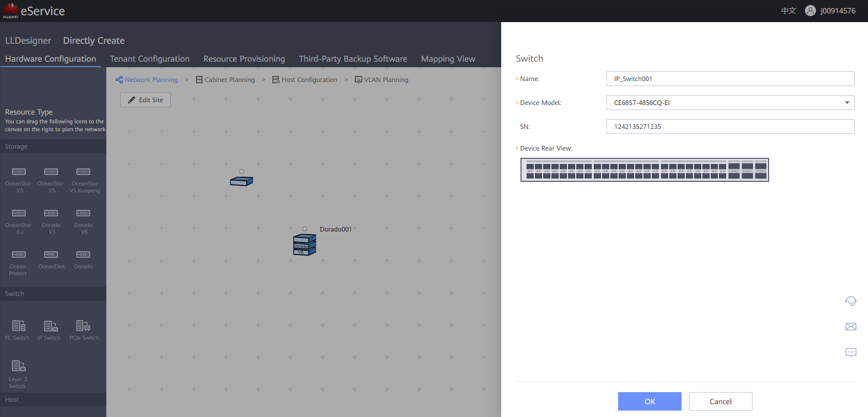The image size is (868, 417).
Task: Click the switch Name input field
Action: [730, 79]
